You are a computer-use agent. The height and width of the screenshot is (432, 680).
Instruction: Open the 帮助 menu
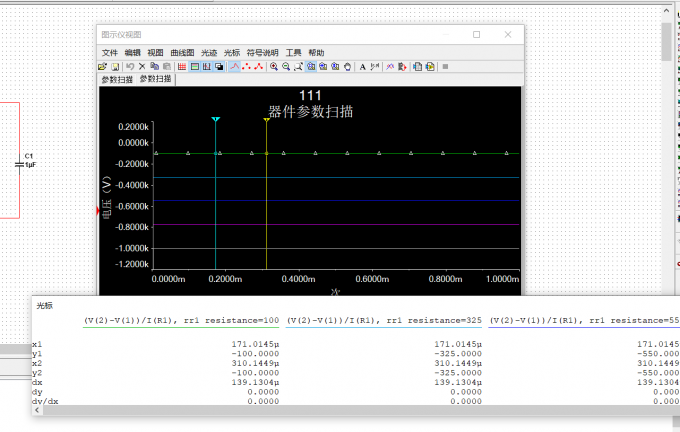click(x=316, y=52)
